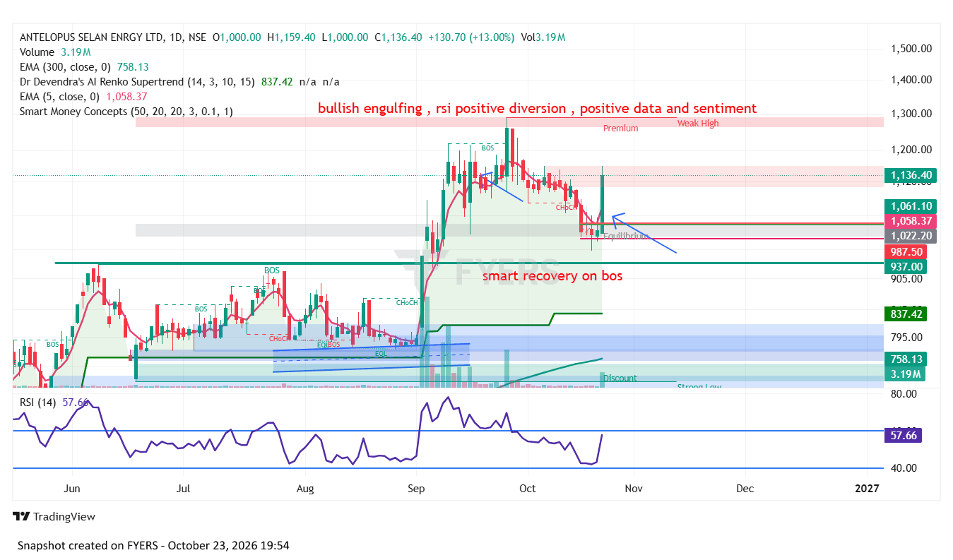Click the 'Snapshot created on FYERS' caption
This screenshot has width=953, height=560.
(153, 545)
